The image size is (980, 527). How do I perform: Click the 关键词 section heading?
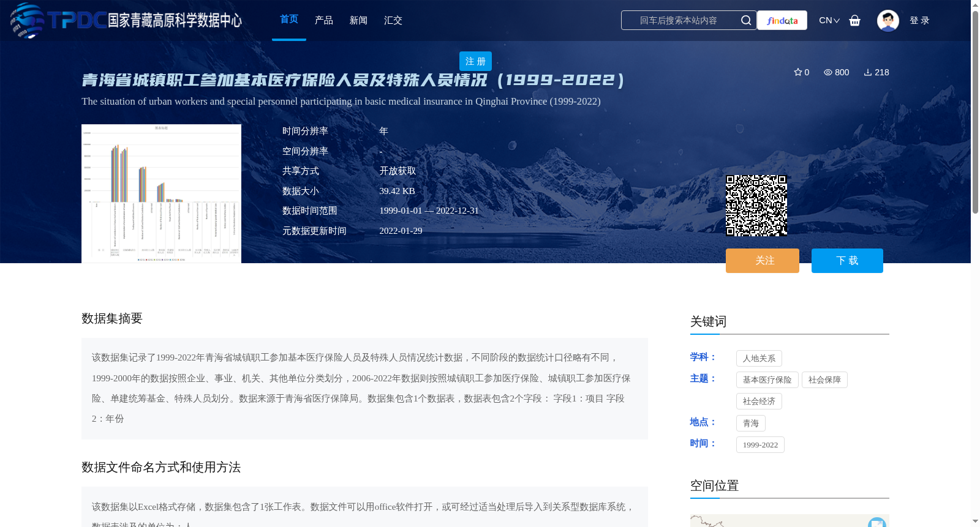[x=708, y=321]
